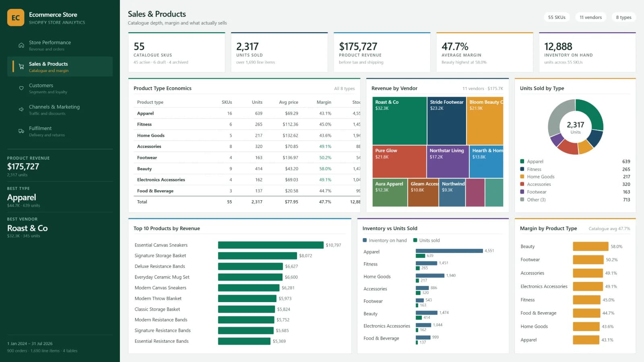Click the Best Type Apparel sidebar text

22,197
